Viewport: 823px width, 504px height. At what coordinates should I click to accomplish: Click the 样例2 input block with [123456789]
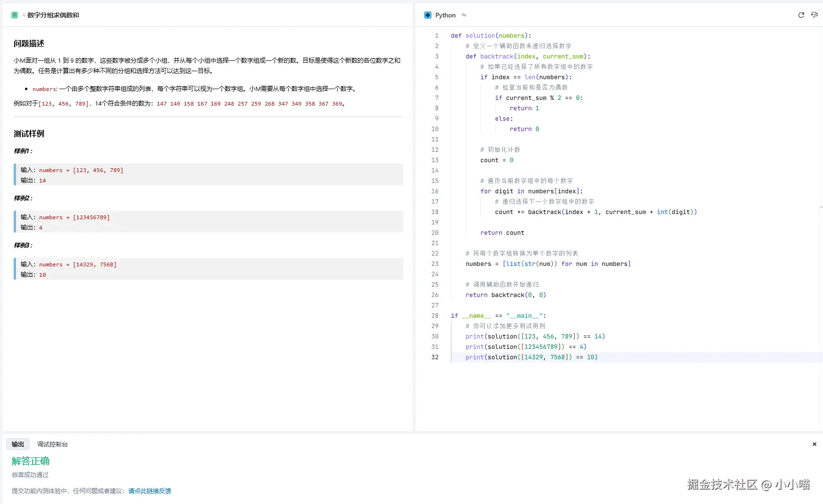[x=208, y=222]
